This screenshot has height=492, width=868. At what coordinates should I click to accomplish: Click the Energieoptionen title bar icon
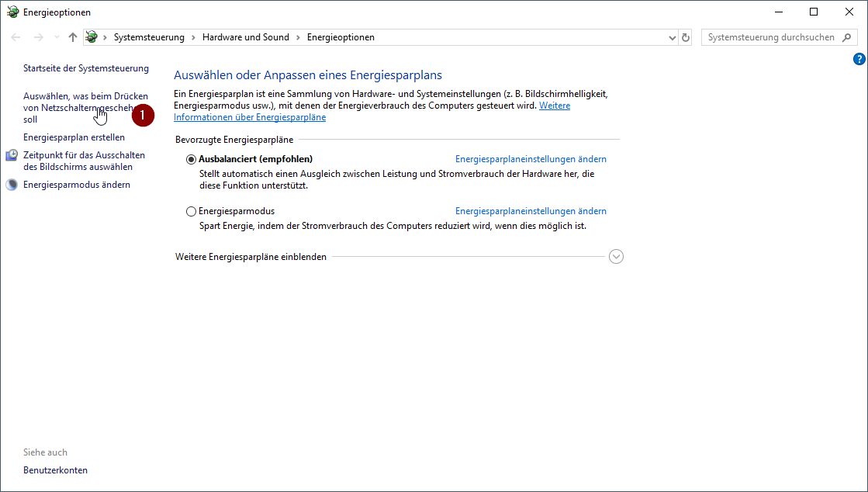[x=12, y=12]
